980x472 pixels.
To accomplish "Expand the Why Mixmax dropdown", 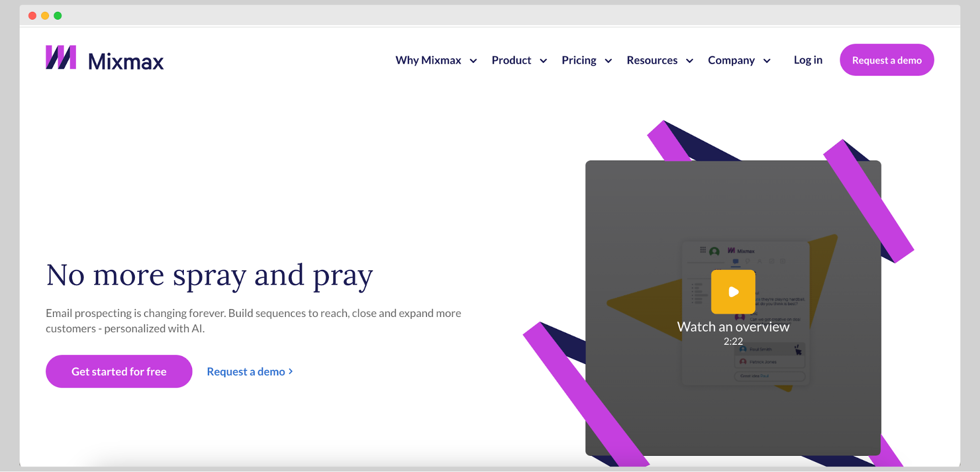I will coord(435,60).
